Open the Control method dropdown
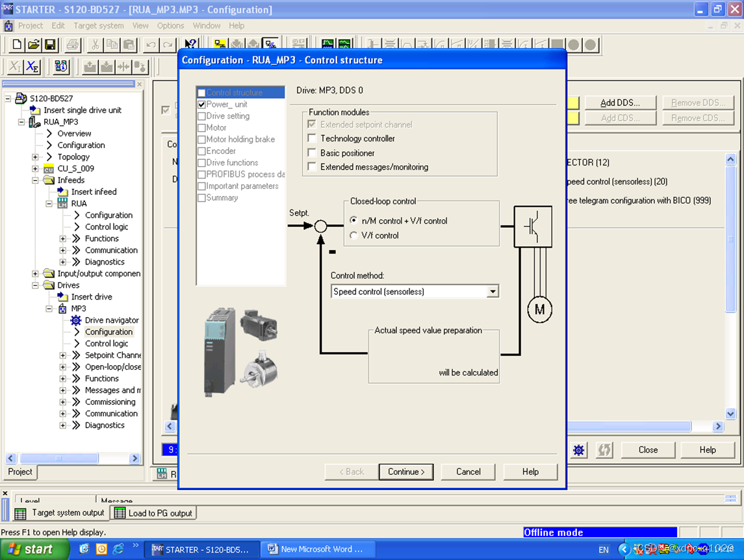Screen dimensions: 744x560 click(493, 292)
